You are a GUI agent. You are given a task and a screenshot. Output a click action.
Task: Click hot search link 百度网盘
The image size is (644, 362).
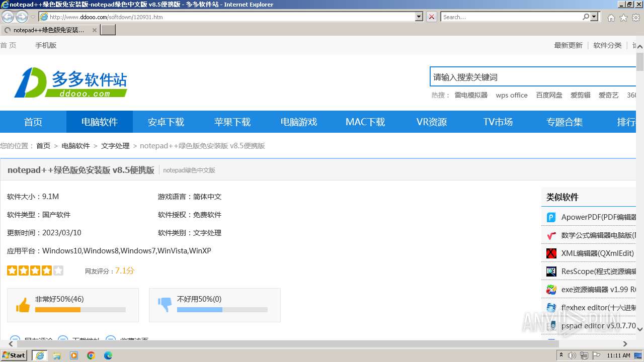[x=549, y=95]
